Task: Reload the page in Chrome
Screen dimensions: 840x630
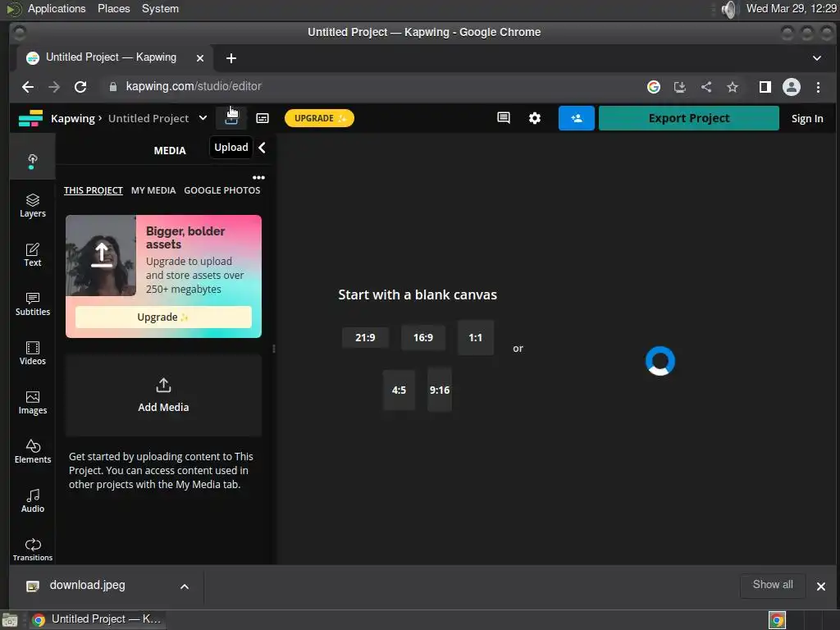Action: [80, 87]
